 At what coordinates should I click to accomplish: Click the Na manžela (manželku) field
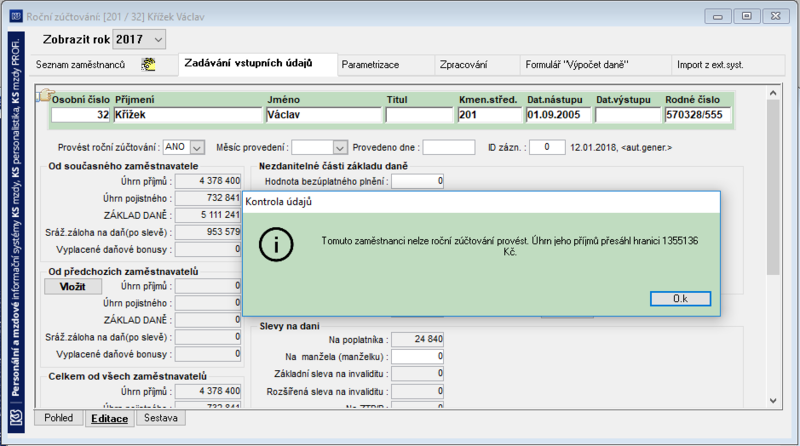tap(417, 357)
